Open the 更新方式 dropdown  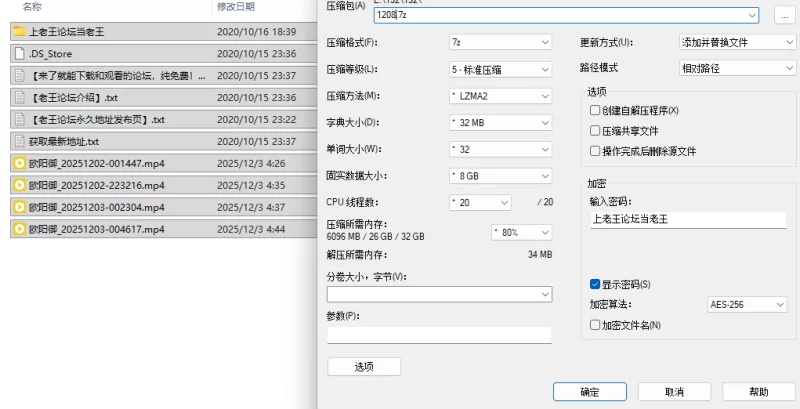tap(738, 42)
